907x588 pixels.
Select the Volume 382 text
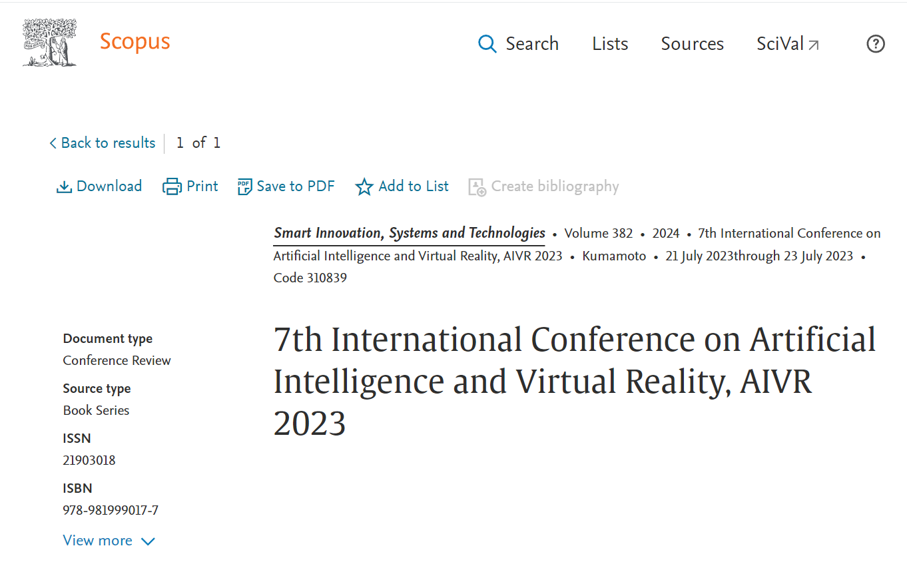599,234
